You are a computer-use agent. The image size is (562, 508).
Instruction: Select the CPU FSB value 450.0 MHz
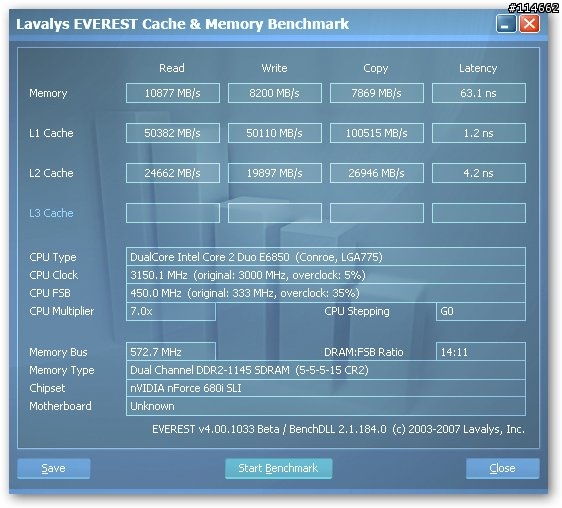point(326,293)
